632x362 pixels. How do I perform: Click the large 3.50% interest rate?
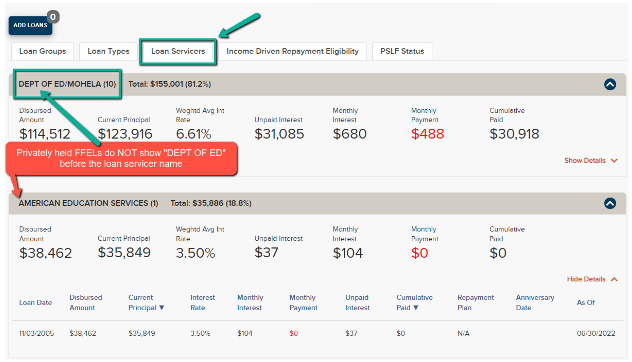[x=195, y=253]
